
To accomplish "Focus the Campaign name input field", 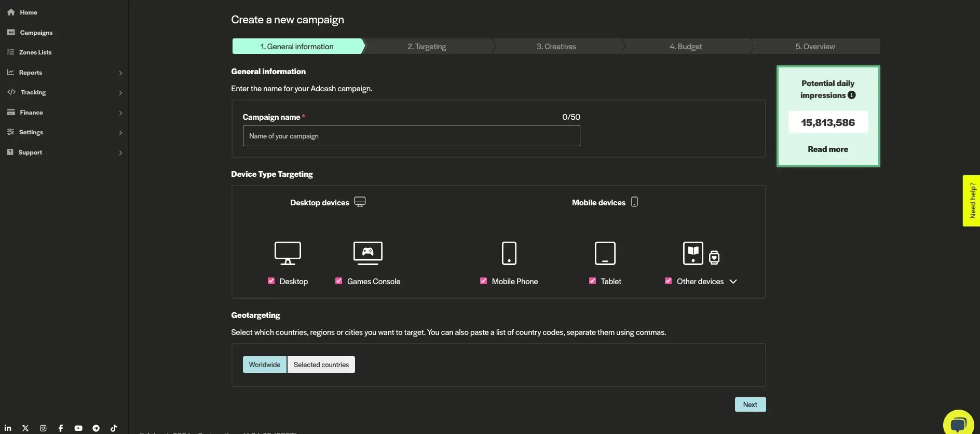I will tap(411, 136).
